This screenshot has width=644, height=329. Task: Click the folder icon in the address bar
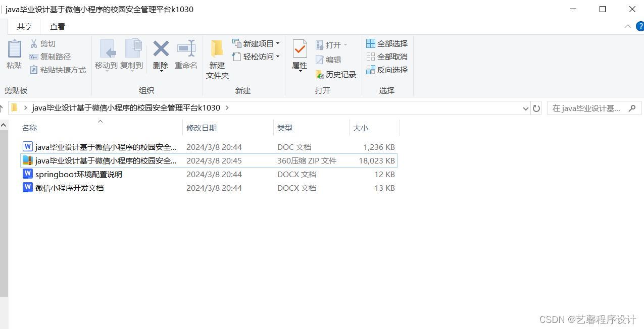15,107
